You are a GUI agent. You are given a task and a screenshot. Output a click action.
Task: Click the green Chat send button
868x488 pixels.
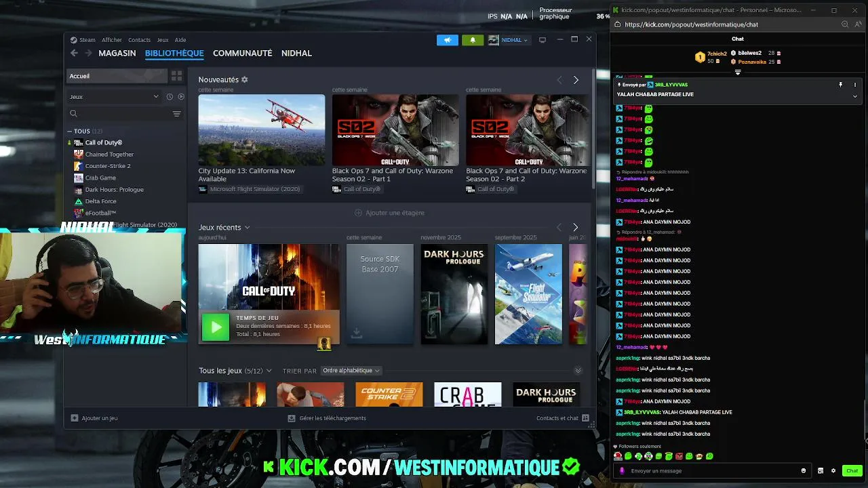[852, 471]
